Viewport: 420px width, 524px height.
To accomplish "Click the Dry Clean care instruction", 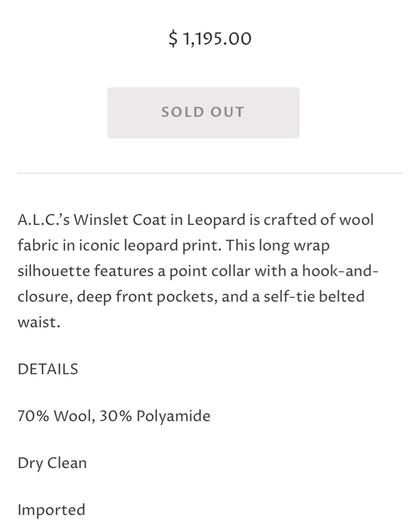I will [x=52, y=463].
